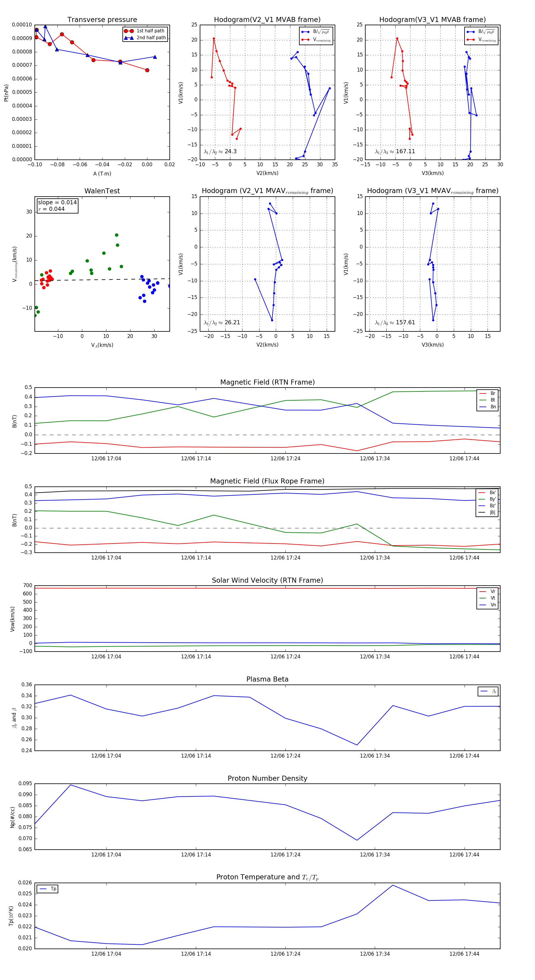Select the Bx' legend entry
535x980 pixels.
coord(487,492)
